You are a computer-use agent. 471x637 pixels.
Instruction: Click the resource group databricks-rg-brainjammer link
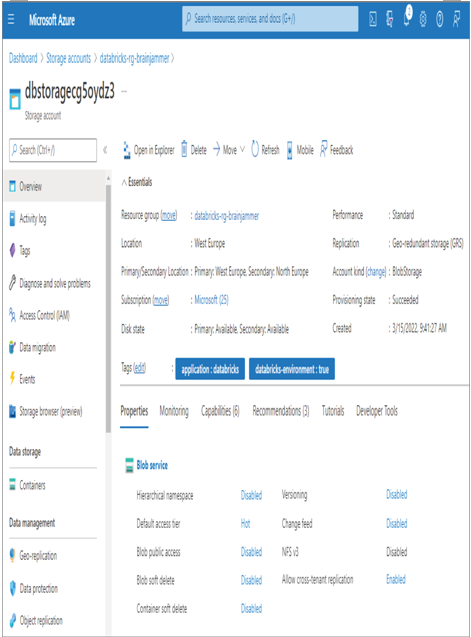[227, 216]
